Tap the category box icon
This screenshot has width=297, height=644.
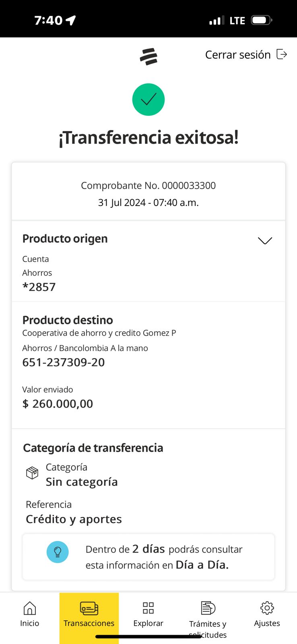[32, 473]
